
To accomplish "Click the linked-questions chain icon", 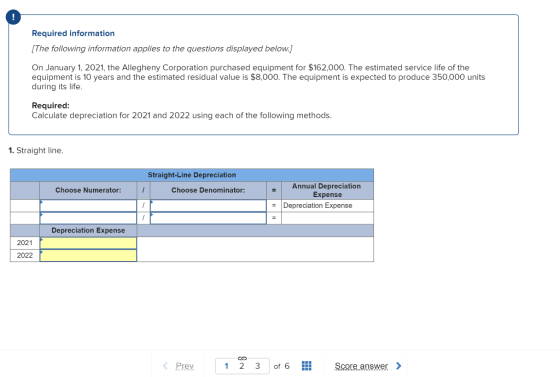I will click(242, 358).
